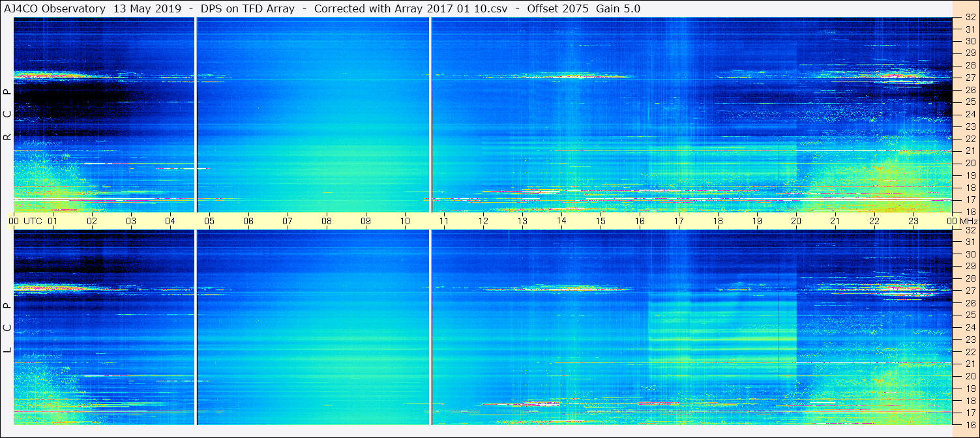Click the AJ4CO Observatory title text
This screenshot has height=438, width=980.
tap(55, 8)
